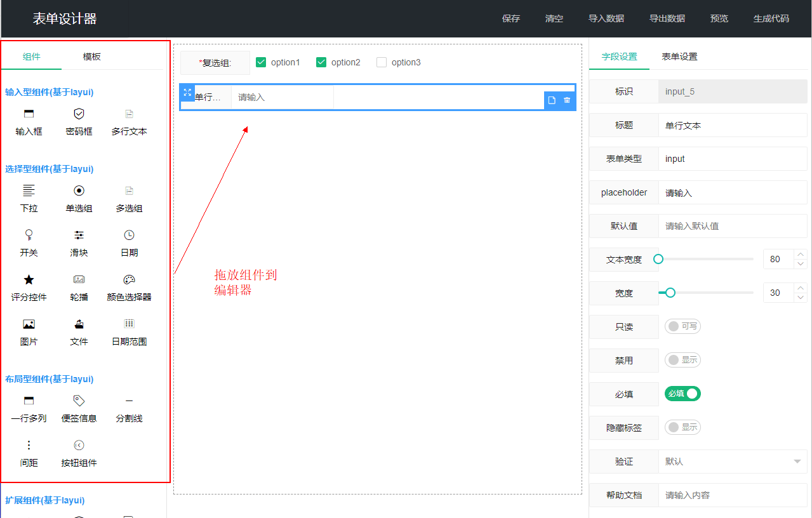The width and height of the screenshot is (812, 518).
Task: Select the 评分控件 star icon
Action: point(29,279)
